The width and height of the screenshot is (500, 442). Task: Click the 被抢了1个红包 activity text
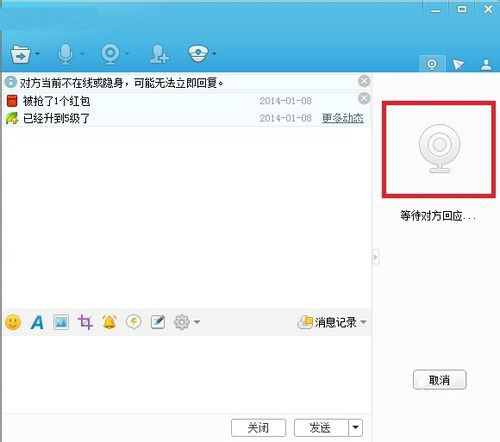56,101
